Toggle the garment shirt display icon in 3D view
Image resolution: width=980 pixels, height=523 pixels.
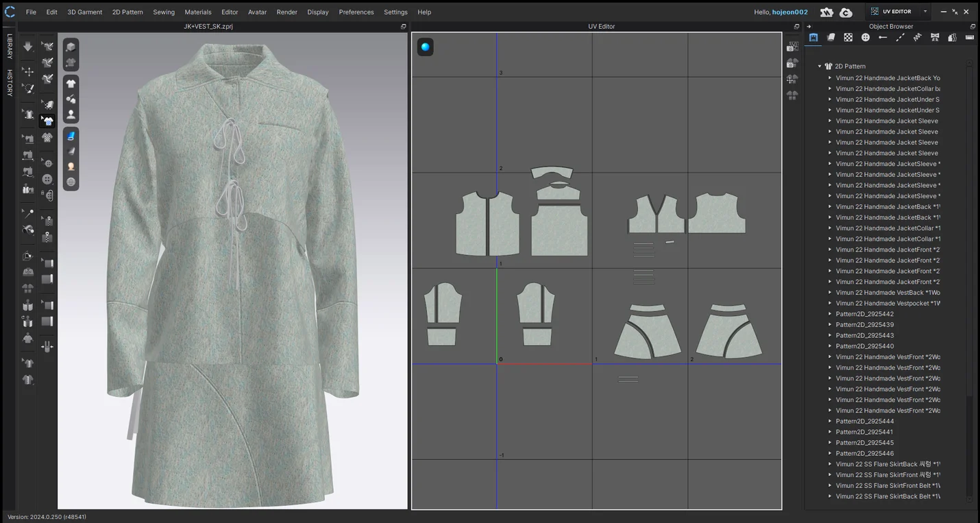pyautogui.click(x=71, y=83)
